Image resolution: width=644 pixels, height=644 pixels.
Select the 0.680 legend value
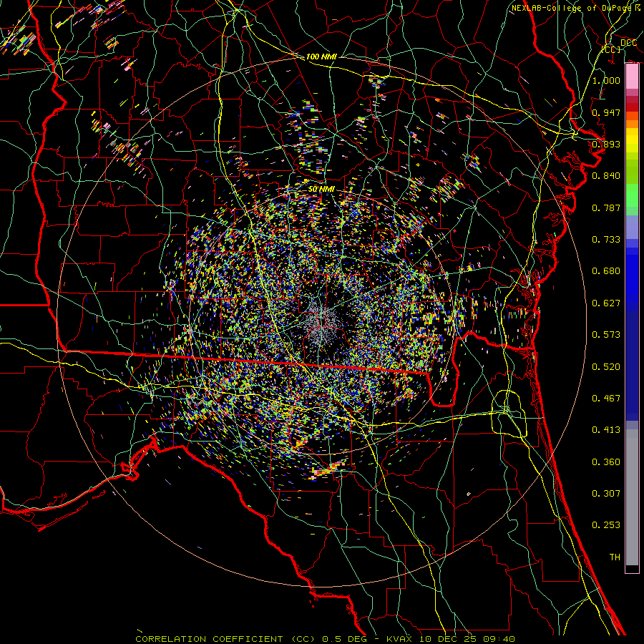coord(606,271)
